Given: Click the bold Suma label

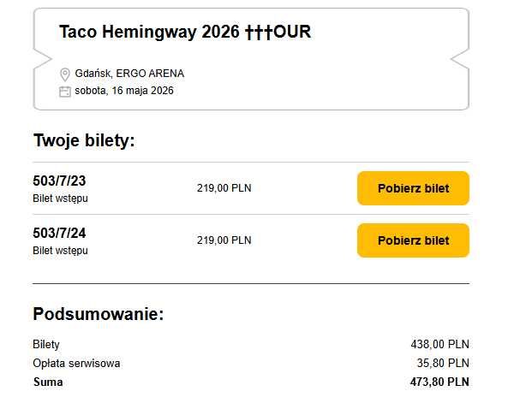Looking at the screenshot, I should pyautogui.click(x=48, y=382).
